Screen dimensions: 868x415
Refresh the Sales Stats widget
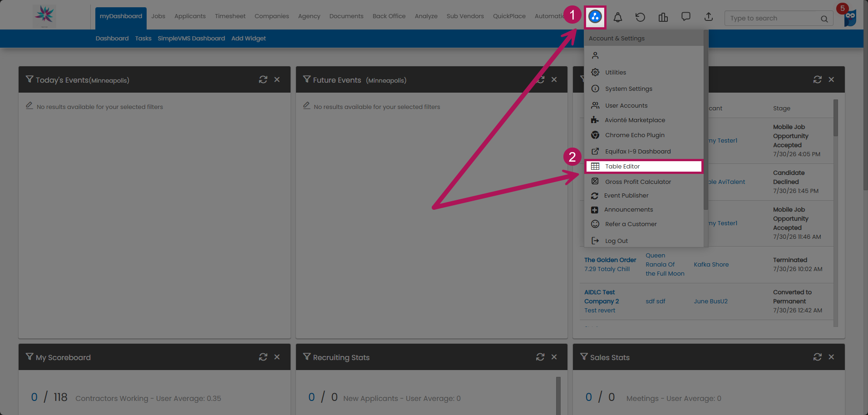coord(818,357)
